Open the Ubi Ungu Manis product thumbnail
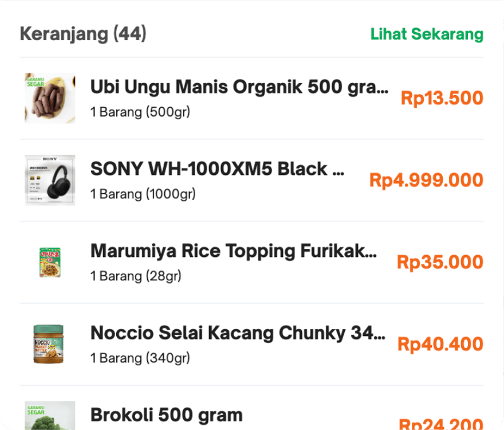 (50, 98)
